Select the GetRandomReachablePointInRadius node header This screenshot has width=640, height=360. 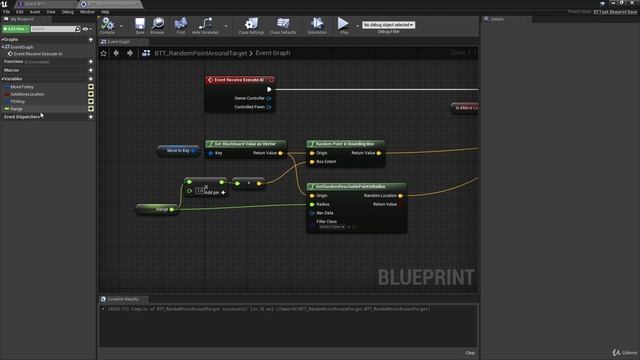point(357,187)
